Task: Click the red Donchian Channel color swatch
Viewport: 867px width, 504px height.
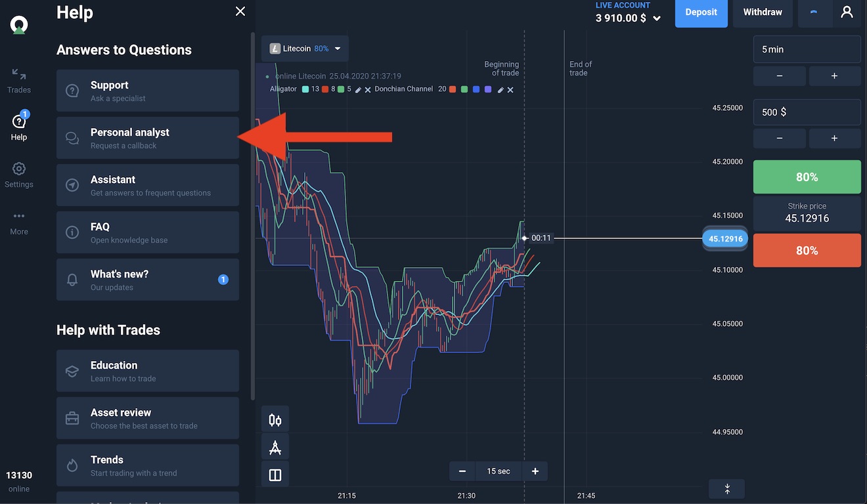Action: pos(453,89)
